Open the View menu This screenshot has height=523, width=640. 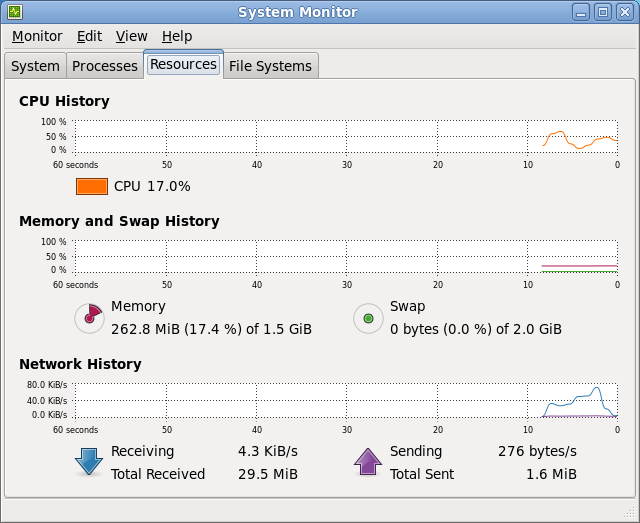[x=131, y=36]
